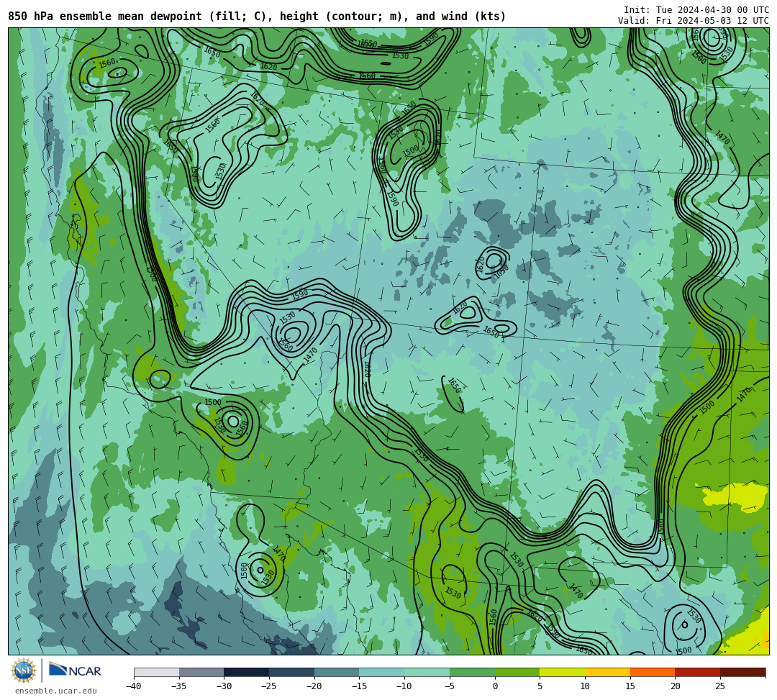
Task: Click the red 20 to 25 swatch
Action: point(698,672)
